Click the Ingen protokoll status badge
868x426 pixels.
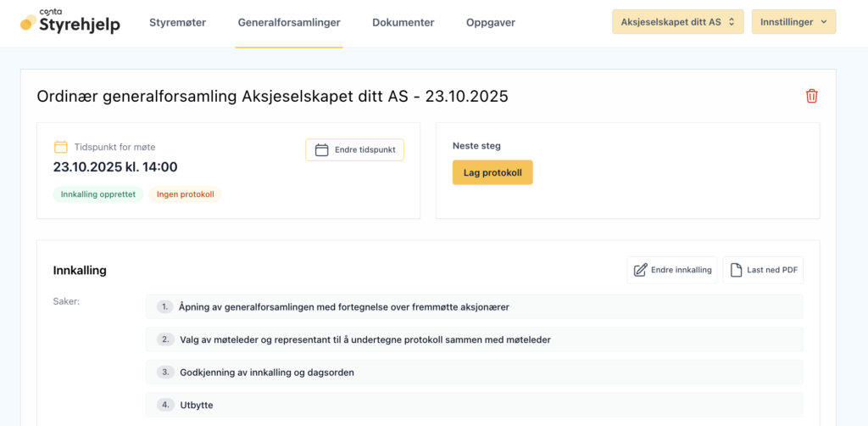[x=185, y=194]
